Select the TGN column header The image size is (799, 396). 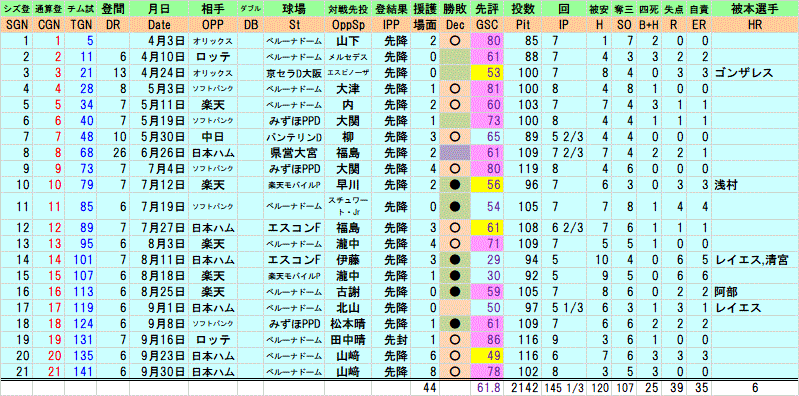pos(80,25)
